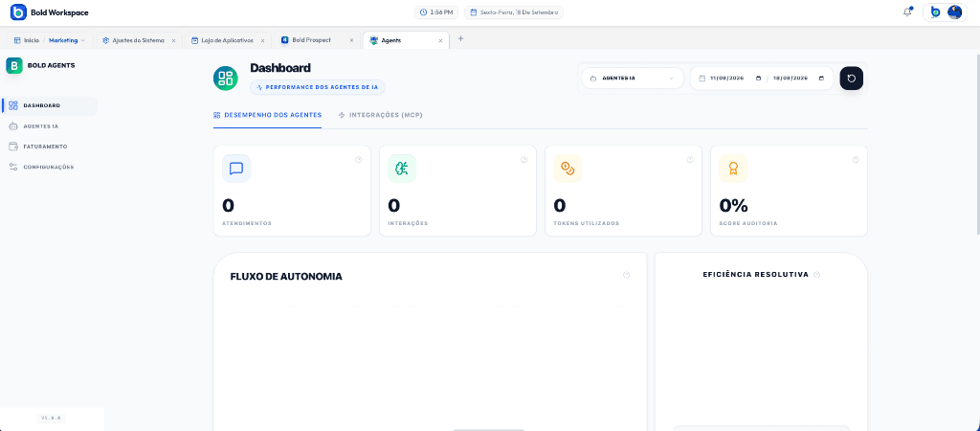Click the Interações brain icon
The image size is (980, 431).
[402, 169]
